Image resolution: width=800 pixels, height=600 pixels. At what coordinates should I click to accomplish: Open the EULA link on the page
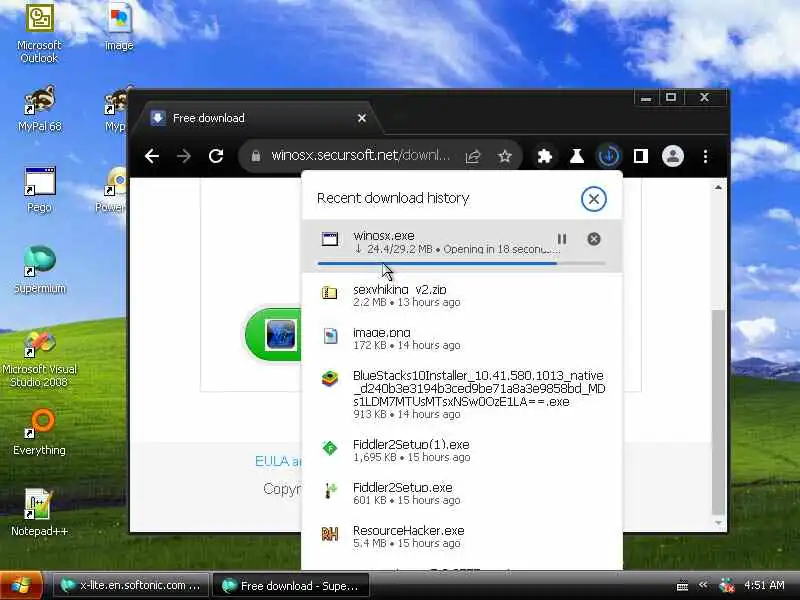pyautogui.click(x=278, y=461)
